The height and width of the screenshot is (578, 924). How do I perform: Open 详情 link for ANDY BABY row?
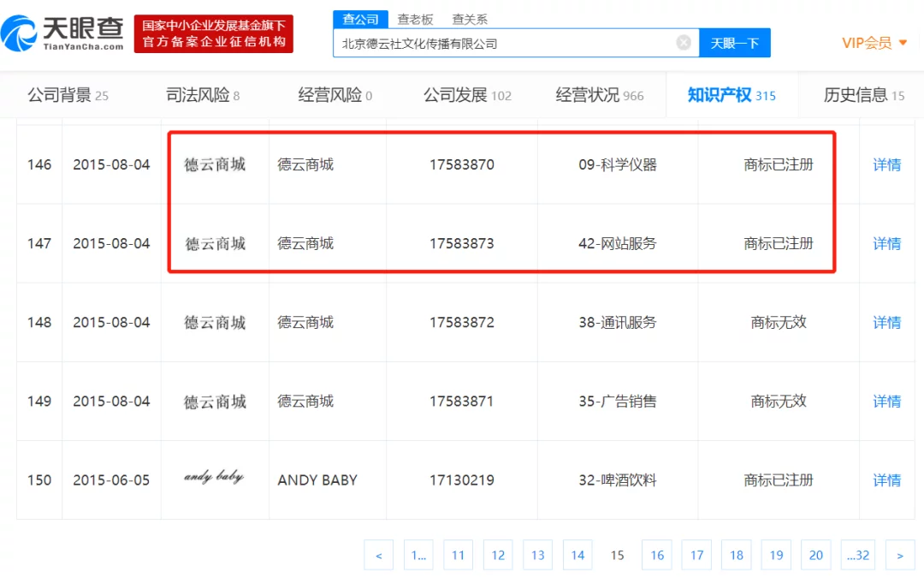886,480
